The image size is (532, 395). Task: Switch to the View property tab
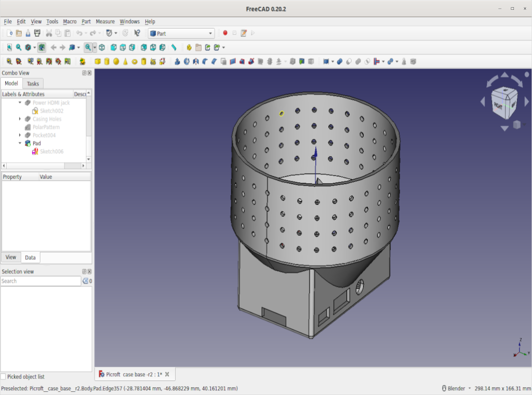click(11, 257)
